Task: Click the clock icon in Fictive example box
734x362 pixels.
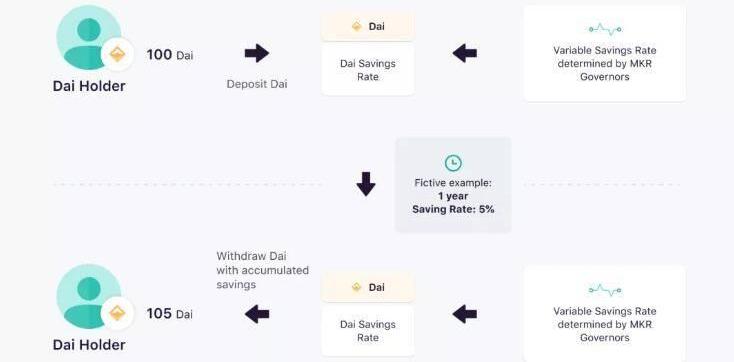Action: coord(453,163)
